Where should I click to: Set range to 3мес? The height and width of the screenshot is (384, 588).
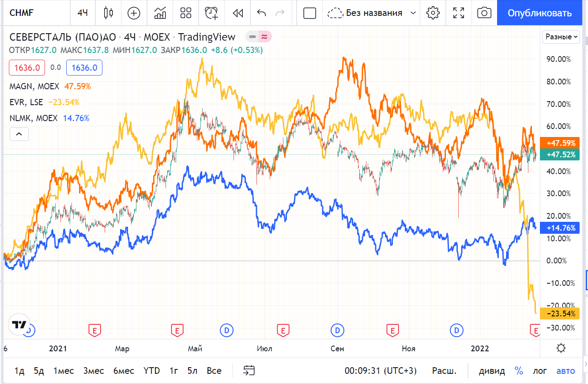[x=94, y=371]
